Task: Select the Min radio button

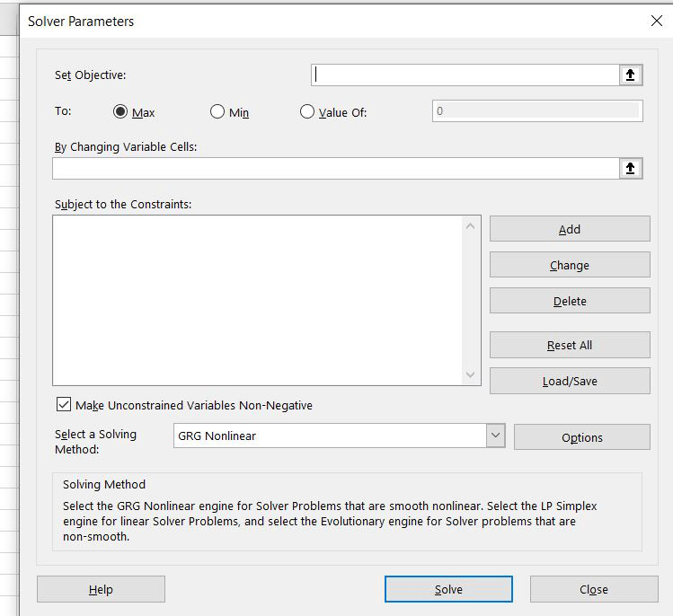Action: click(x=217, y=111)
